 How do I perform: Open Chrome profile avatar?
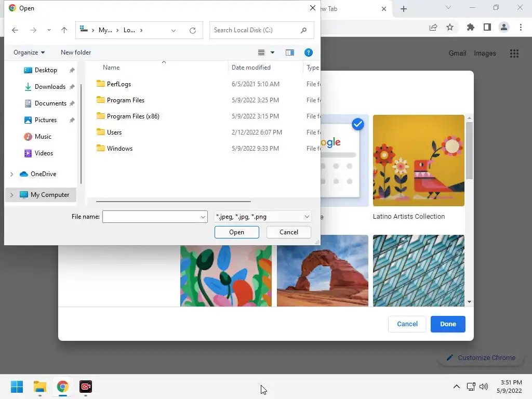(504, 27)
